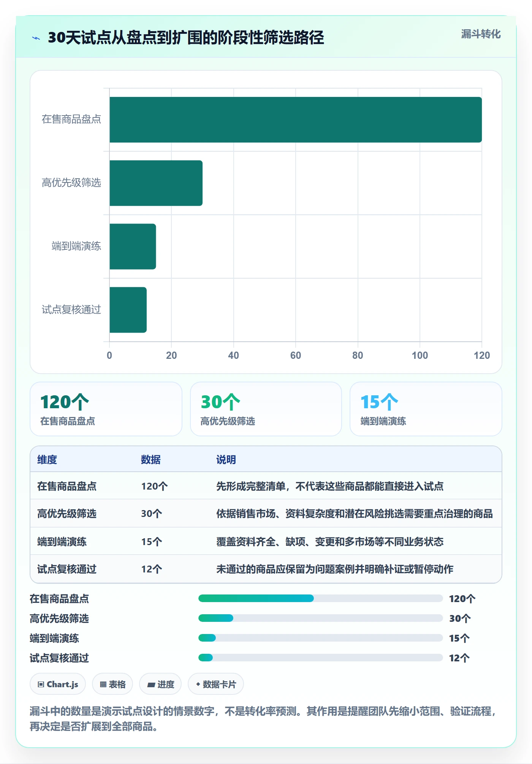Click the 漏斗转化 tag in the header
Image resolution: width=532 pixels, height=764 pixels.
481,34
